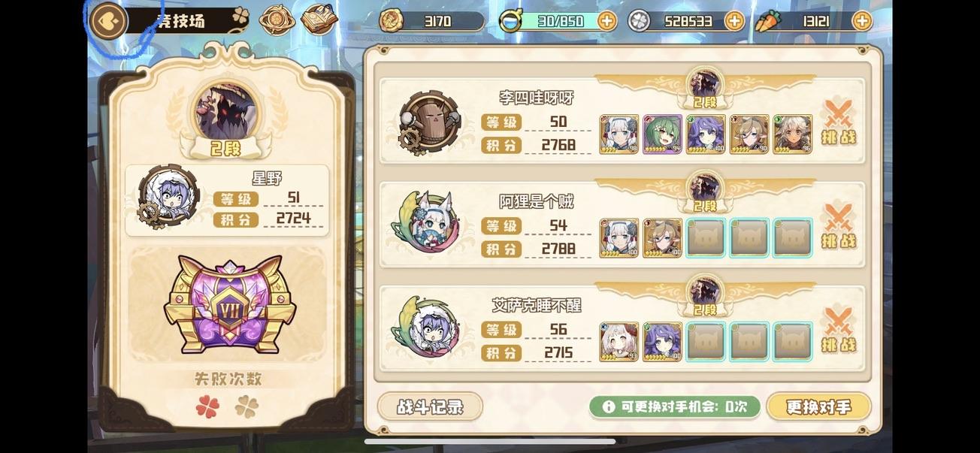Tap the red clover failure count marker
The width and height of the screenshot is (980, 453).
[x=207, y=407]
